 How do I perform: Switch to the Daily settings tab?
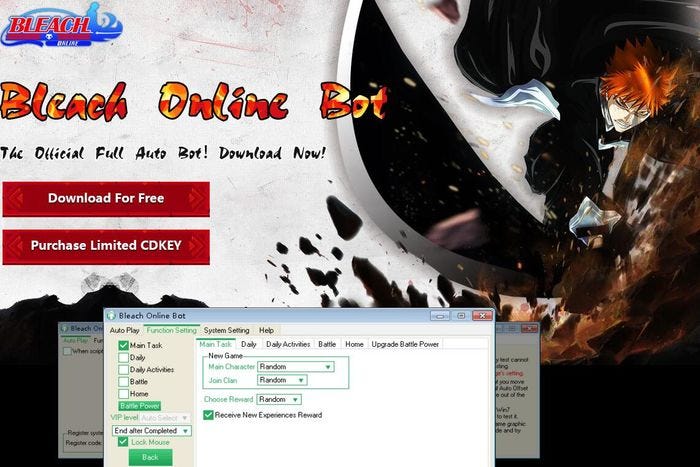[x=249, y=344]
